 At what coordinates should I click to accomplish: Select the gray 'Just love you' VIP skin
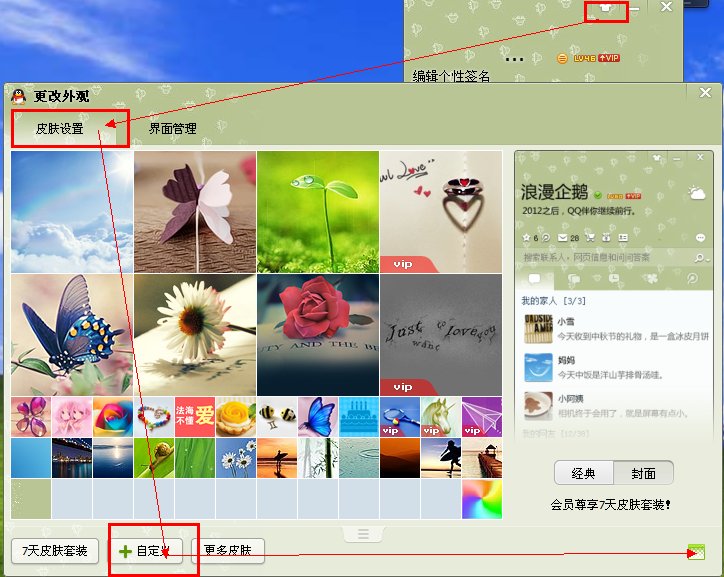(x=441, y=335)
